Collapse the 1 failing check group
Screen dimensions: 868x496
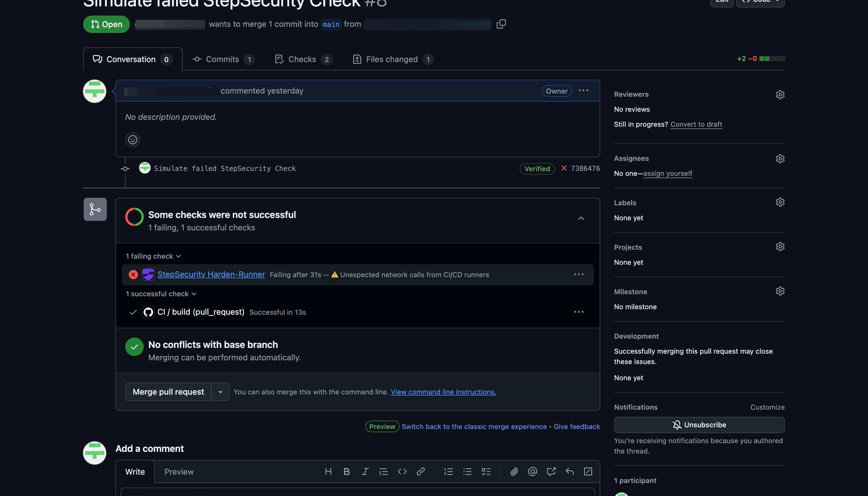point(153,256)
